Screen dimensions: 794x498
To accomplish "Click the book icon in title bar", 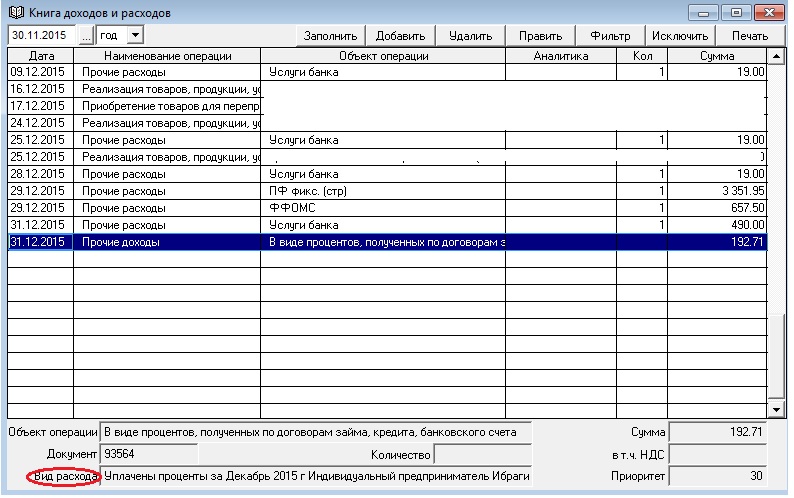I will (14, 13).
